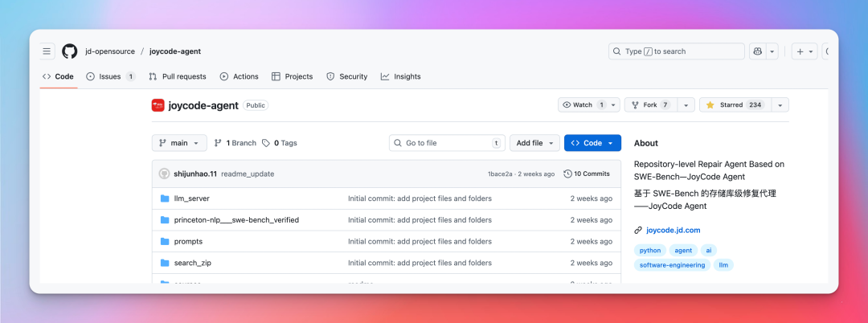868x323 pixels.
Task: Open the prompts folder
Action: [x=188, y=241]
